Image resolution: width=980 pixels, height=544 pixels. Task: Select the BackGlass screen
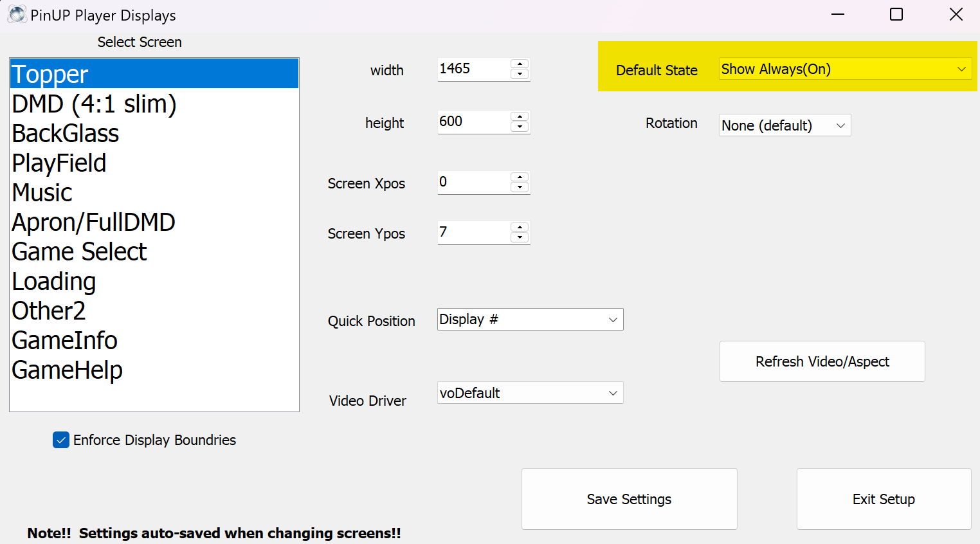point(65,133)
